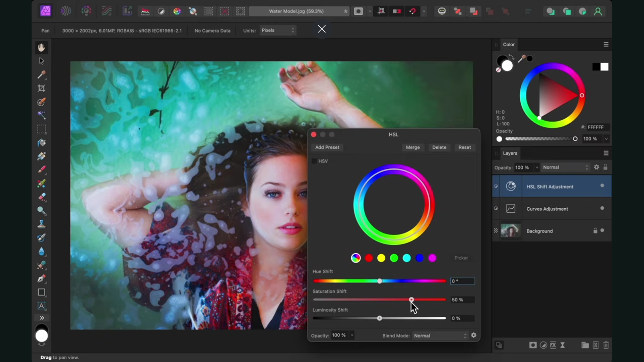Select the Paint Brush tool
The width and height of the screenshot is (644, 362).
pos(41,169)
